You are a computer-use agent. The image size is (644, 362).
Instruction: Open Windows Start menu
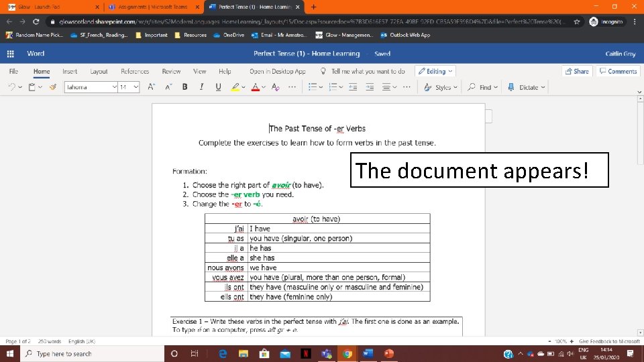pos(10,353)
